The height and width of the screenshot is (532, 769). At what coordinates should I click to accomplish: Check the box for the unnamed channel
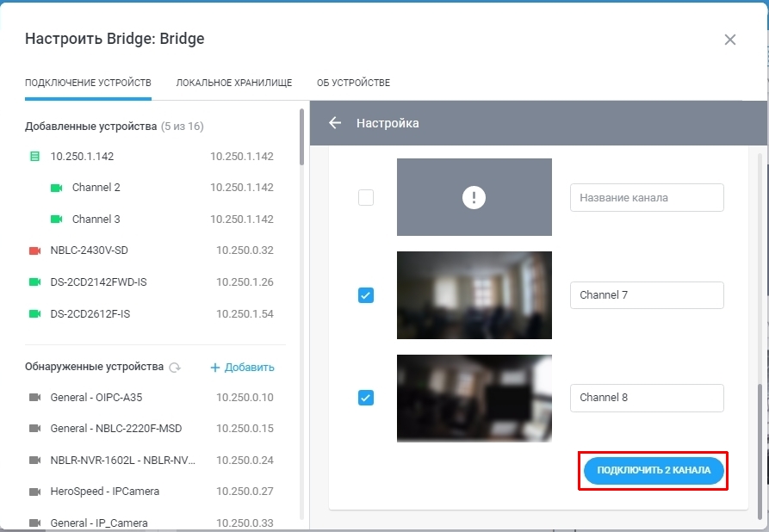click(x=366, y=198)
